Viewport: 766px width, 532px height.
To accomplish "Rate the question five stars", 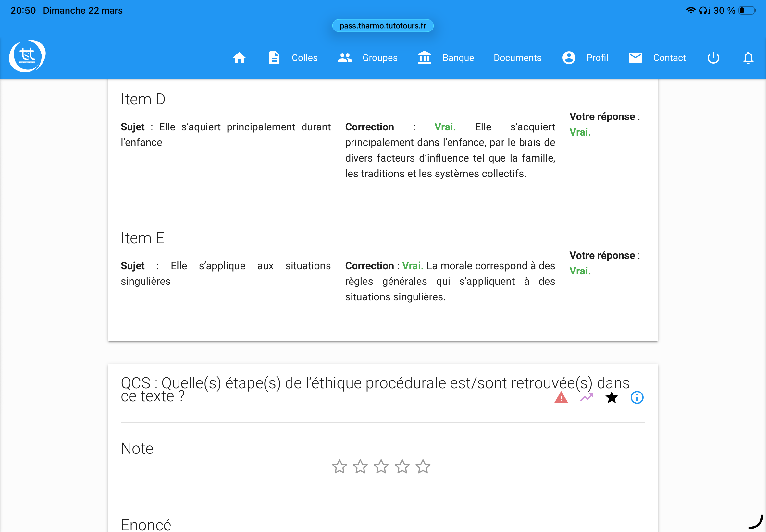I will pyautogui.click(x=423, y=466).
